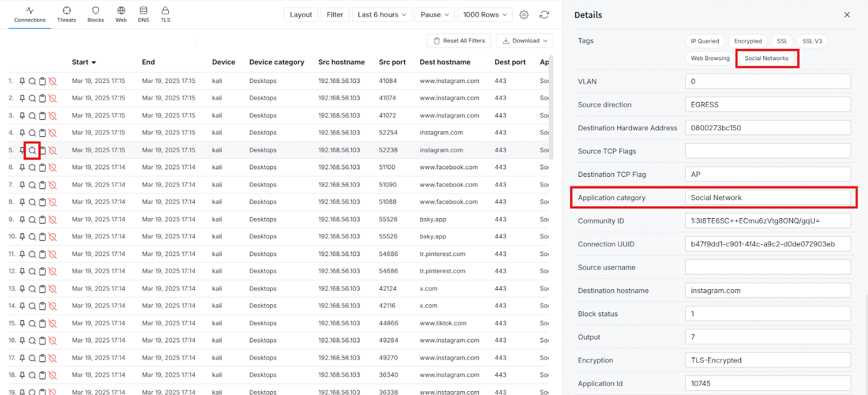Click the connections table vertical scrollbar
Viewport: 868px width, 395px height.
[551, 106]
